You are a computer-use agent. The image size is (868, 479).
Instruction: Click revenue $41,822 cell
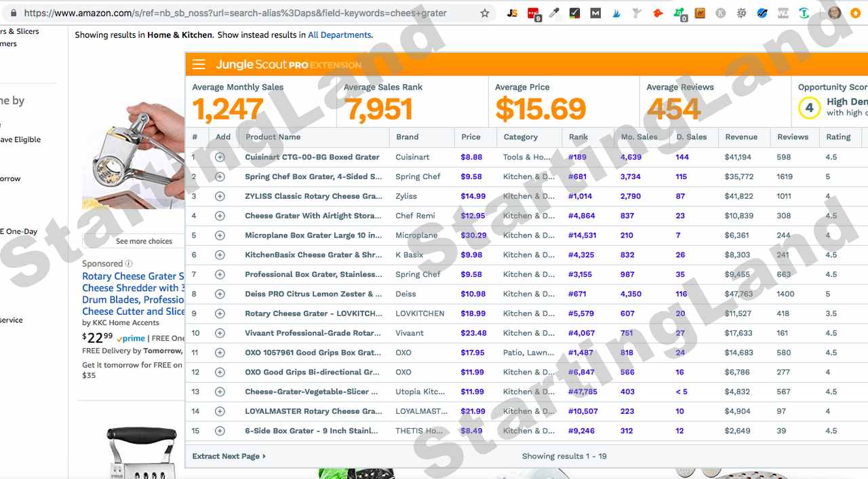click(738, 197)
